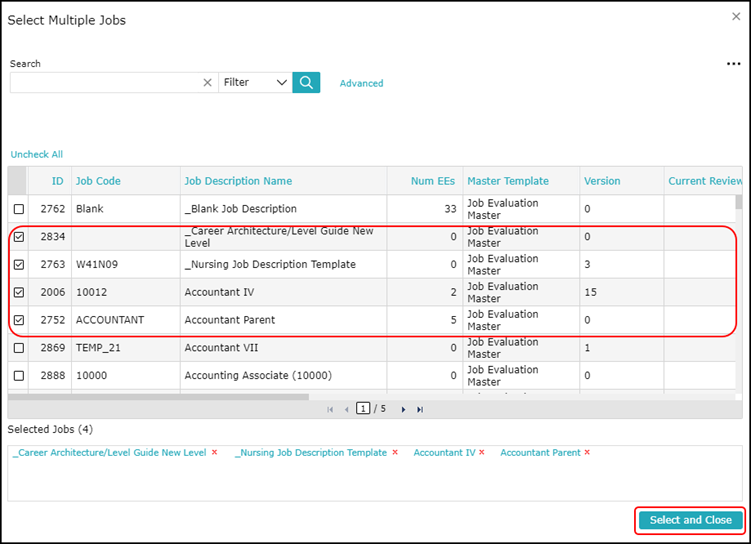Open selected link _Career Architecture/Level Guide New Level
The image size is (751, 544).
point(110,453)
